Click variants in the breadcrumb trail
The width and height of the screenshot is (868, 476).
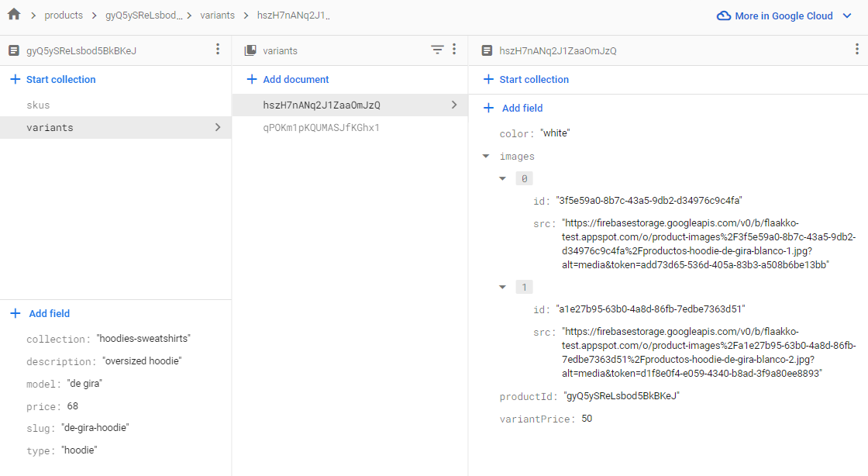(x=218, y=15)
